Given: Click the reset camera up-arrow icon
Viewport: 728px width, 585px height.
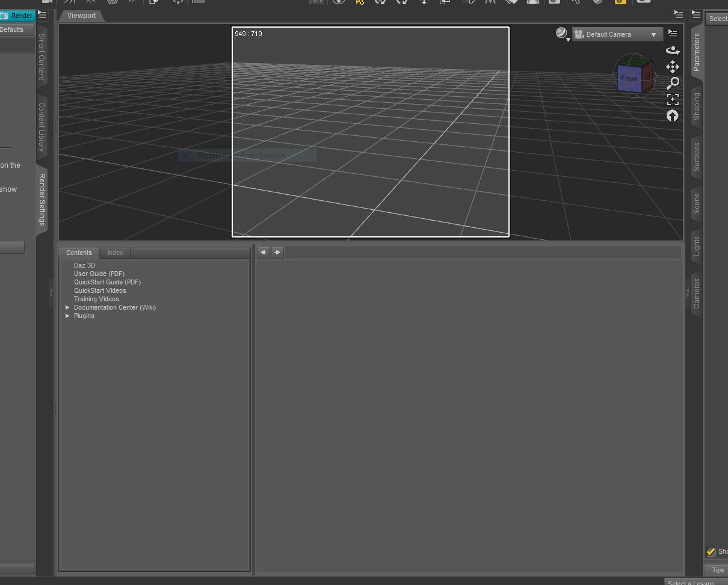Looking at the screenshot, I should click(673, 115).
